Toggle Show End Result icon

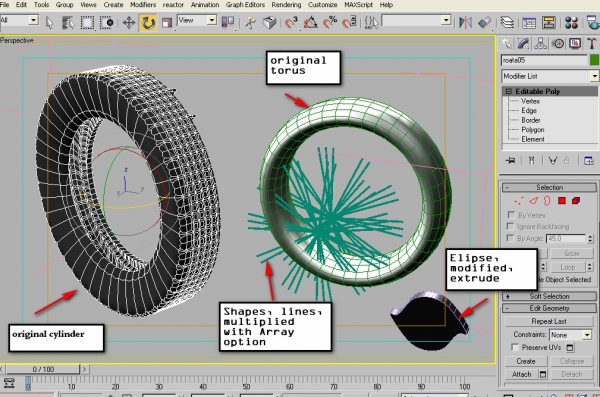pos(532,160)
